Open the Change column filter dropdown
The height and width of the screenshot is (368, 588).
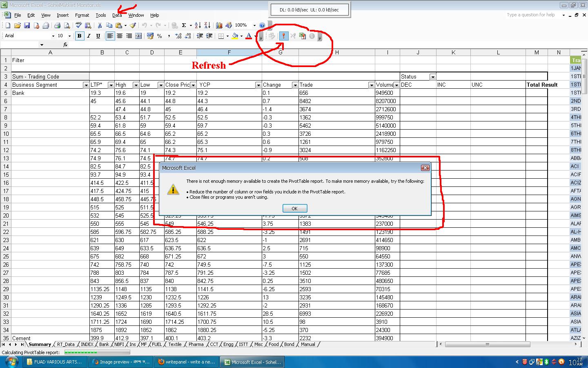click(295, 85)
